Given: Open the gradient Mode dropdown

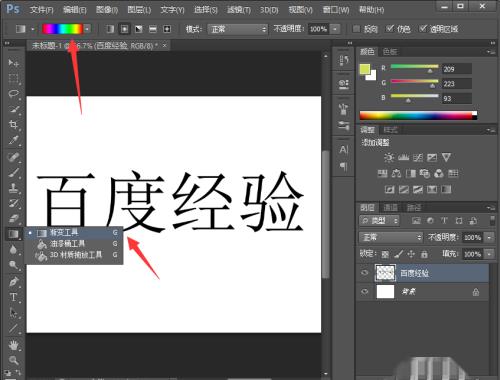Looking at the screenshot, I should (x=238, y=29).
